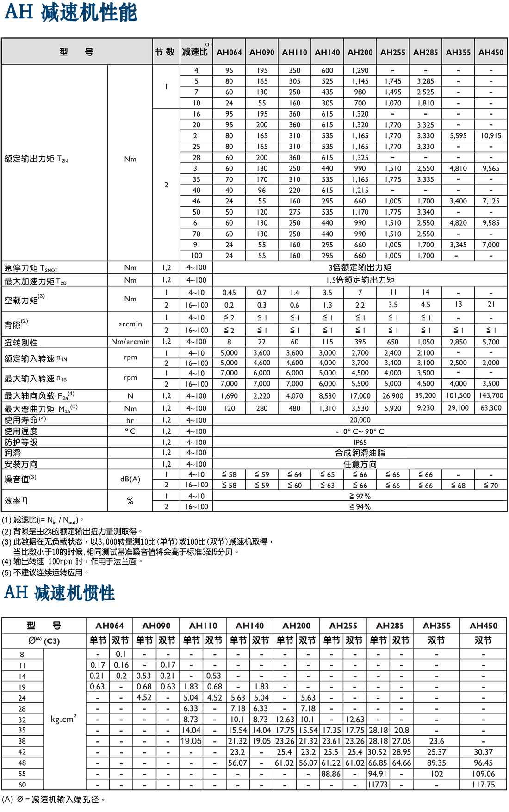The image size is (509, 812).
Task: Select the 急停力矩 row label
Action: coord(21,268)
